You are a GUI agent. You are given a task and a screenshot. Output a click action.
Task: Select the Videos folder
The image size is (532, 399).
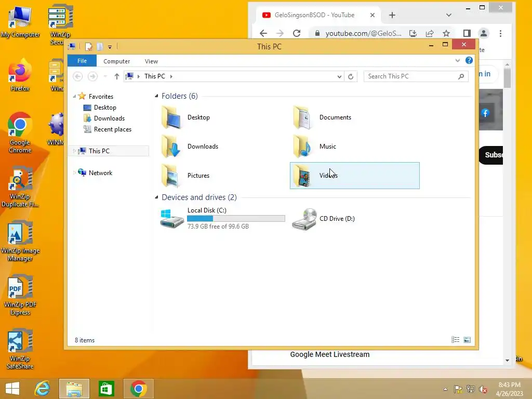pyautogui.click(x=354, y=176)
